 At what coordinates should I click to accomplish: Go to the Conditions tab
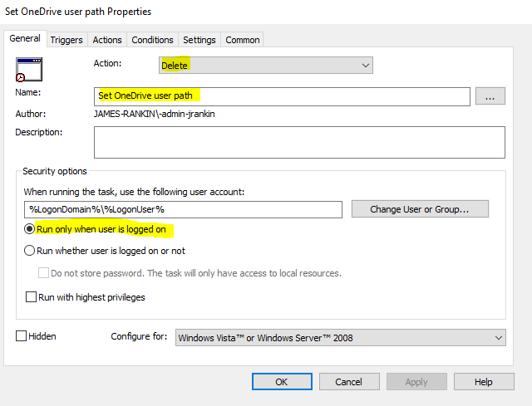pos(152,40)
